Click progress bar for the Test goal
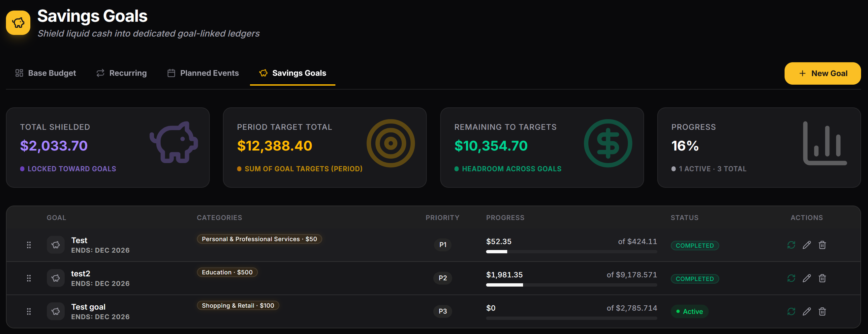The height and width of the screenshot is (334, 868). pyautogui.click(x=571, y=252)
